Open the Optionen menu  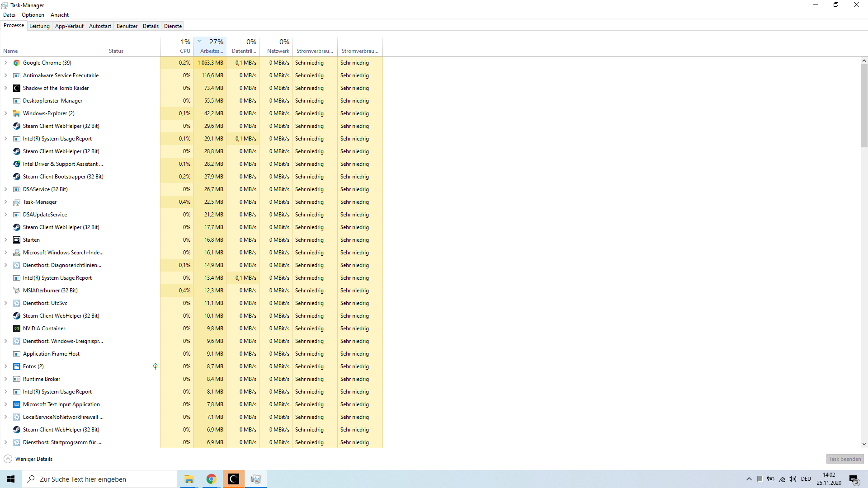coord(33,15)
